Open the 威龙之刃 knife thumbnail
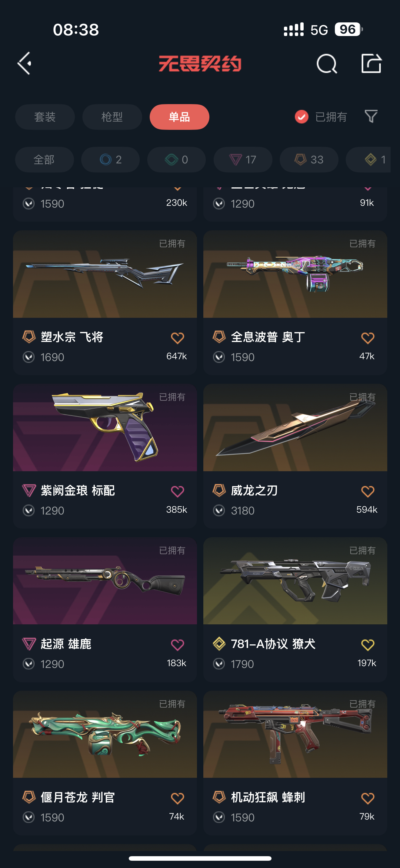The image size is (400, 868). pos(295,427)
